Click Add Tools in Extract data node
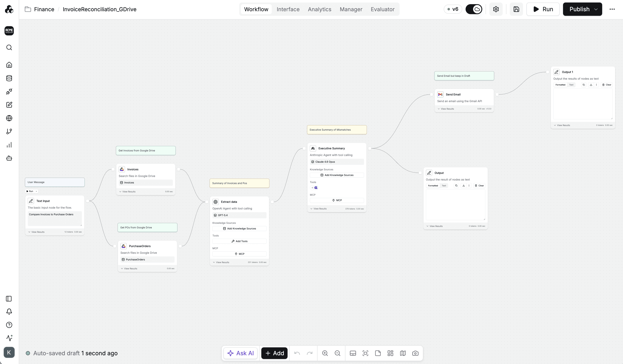This screenshot has width=623, height=364. pos(239,241)
